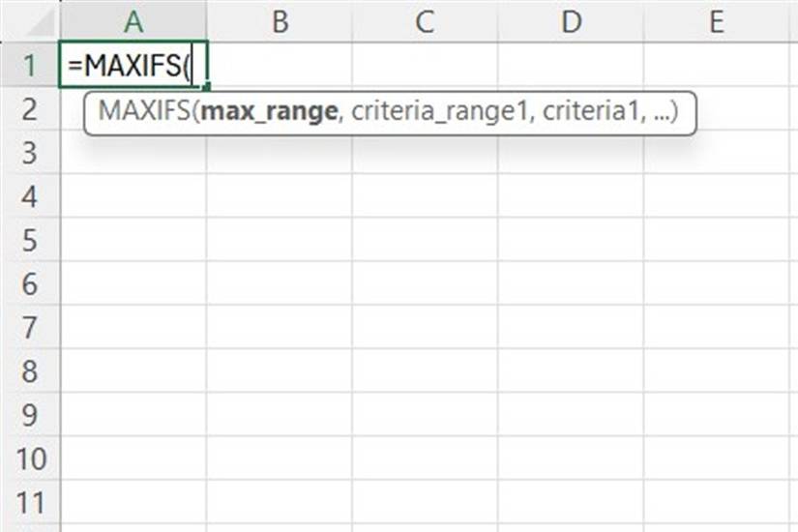Viewport: 798px width, 532px height.
Task: Select cell D4
Action: point(571,196)
